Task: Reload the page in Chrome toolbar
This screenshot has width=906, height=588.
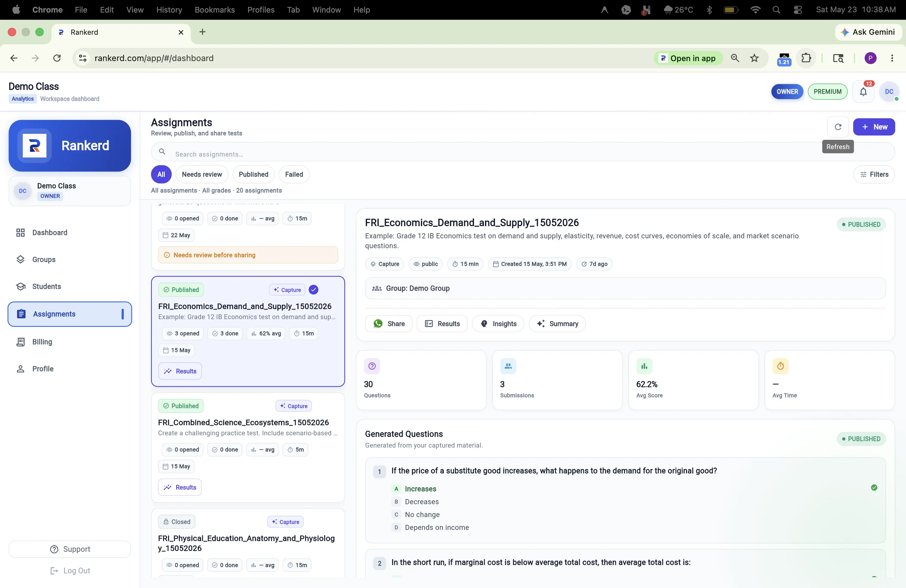Action: pyautogui.click(x=57, y=58)
